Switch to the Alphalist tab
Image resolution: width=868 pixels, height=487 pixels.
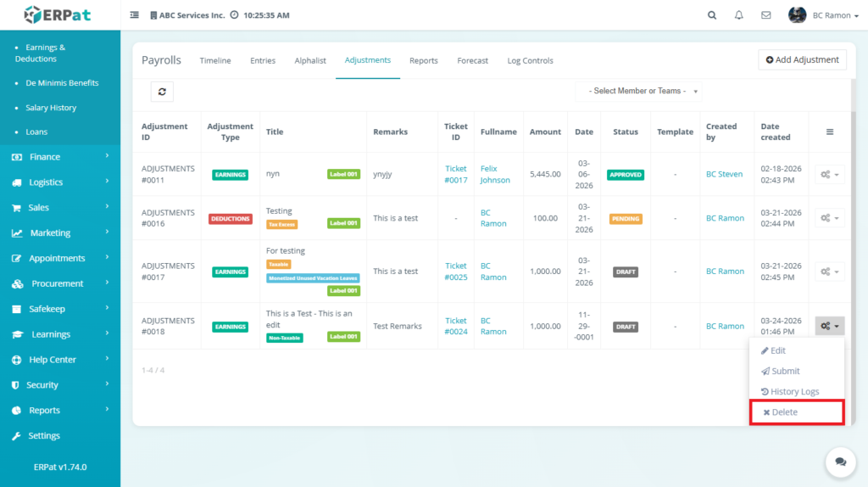coord(310,61)
